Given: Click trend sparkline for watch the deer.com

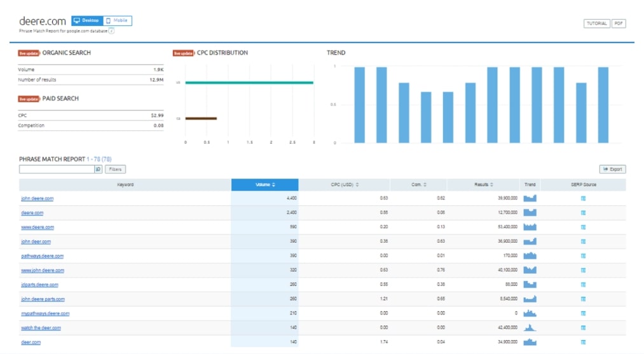Looking at the screenshot, I should (530, 328).
